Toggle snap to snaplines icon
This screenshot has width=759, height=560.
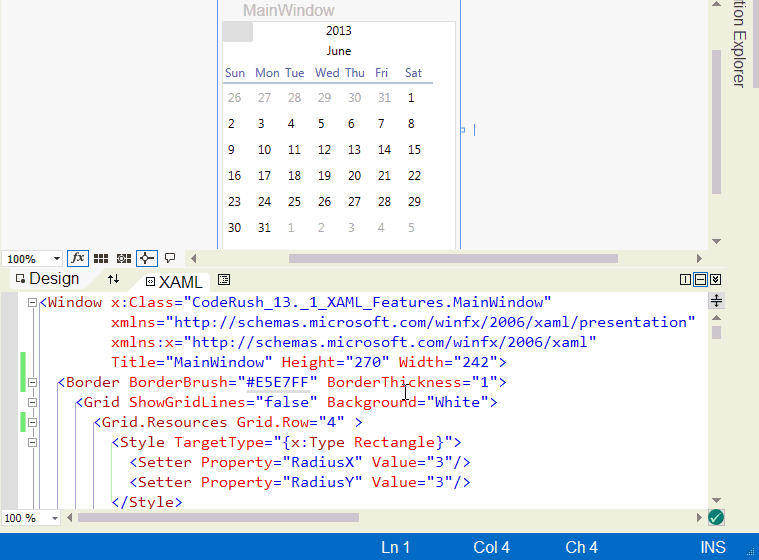tap(147, 258)
